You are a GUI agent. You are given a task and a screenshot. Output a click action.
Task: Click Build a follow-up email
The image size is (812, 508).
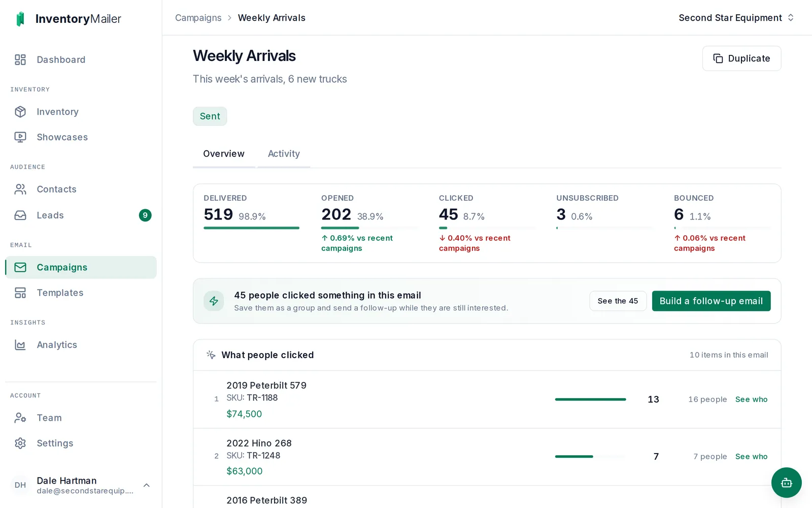pyautogui.click(x=711, y=301)
